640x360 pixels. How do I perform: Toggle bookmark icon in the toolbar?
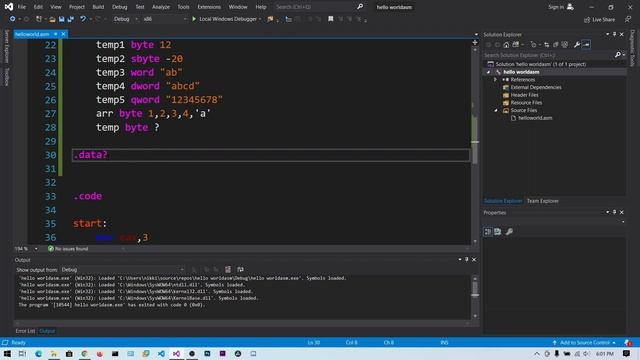(331, 19)
